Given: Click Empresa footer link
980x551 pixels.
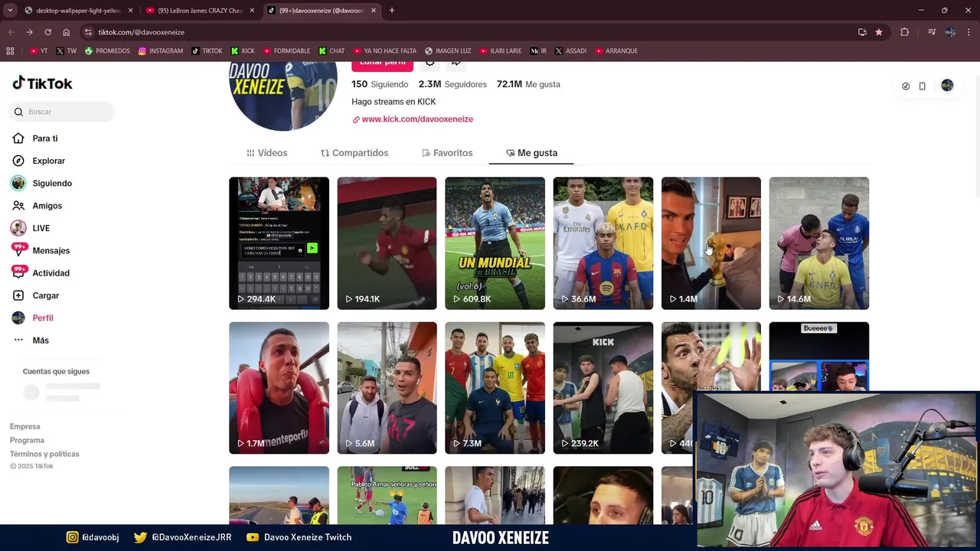Looking at the screenshot, I should [x=25, y=426].
